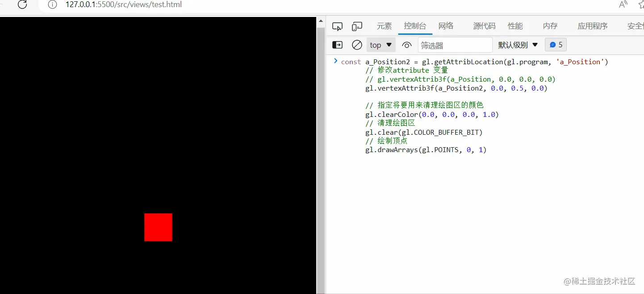Click the console prompt arrow
Screen dimensions: 644x294
click(x=335, y=61)
